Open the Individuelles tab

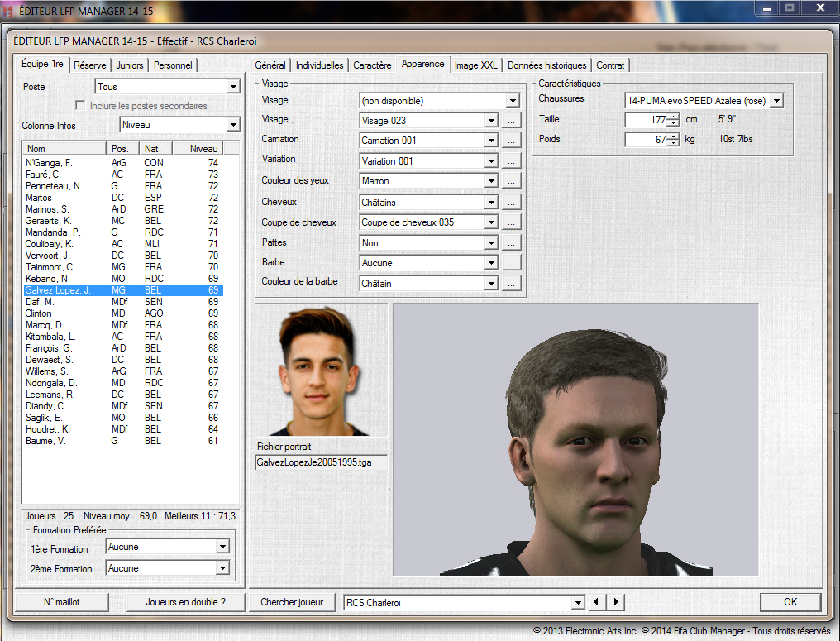[x=319, y=65]
